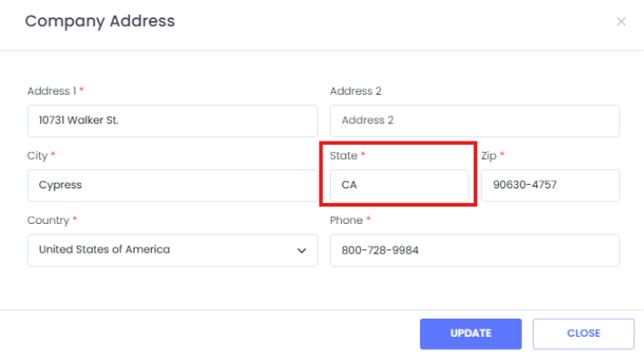Focus the empty Address 2 field
This screenshot has width=644, height=355.
pyautogui.click(x=474, y=121)
